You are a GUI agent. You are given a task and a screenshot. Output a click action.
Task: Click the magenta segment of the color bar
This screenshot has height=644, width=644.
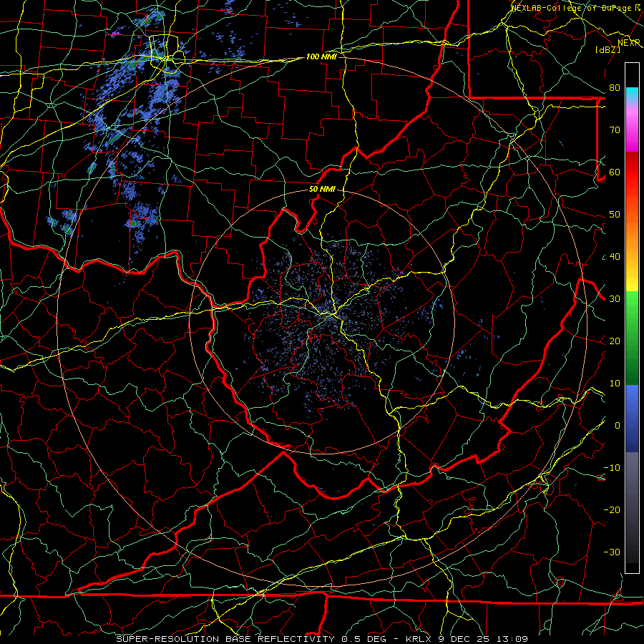632,131
